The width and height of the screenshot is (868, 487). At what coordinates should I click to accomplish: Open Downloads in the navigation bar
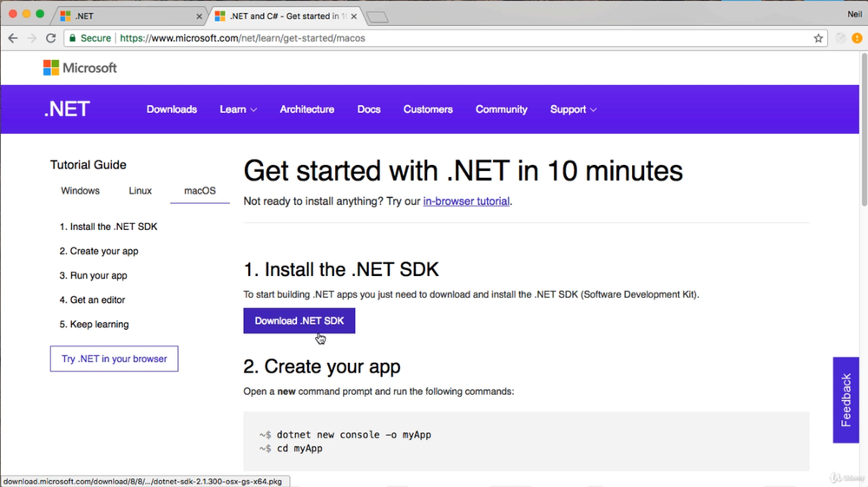coord(172,109)
